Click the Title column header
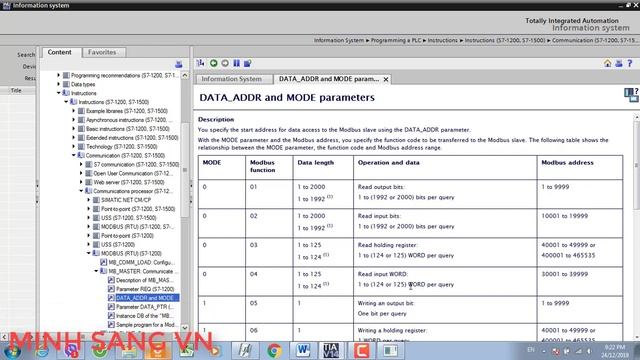 (x=16, y=91)
